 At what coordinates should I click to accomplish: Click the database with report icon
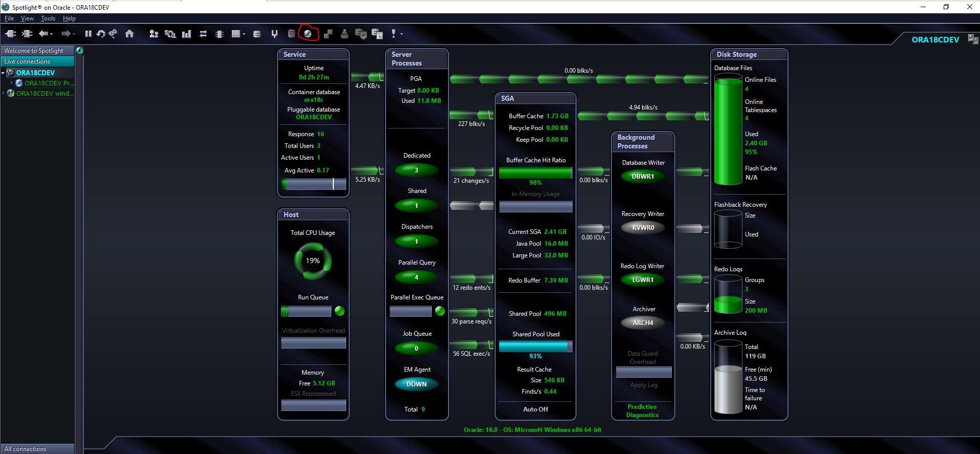point(377,34)
